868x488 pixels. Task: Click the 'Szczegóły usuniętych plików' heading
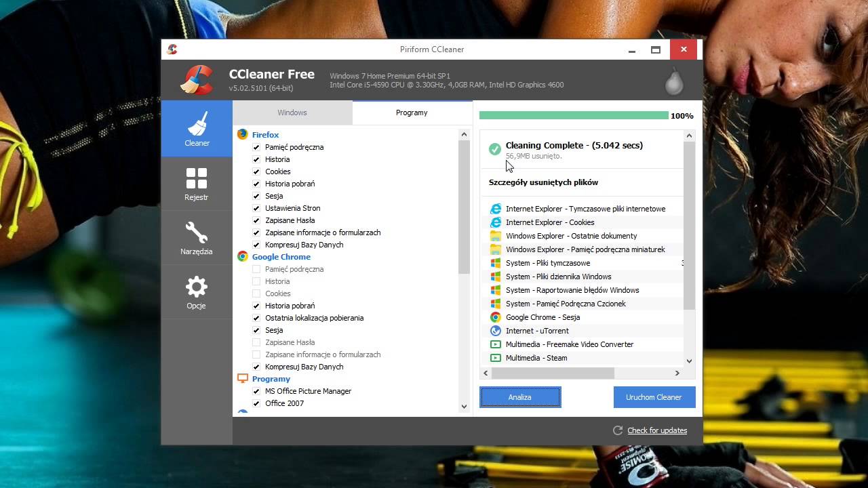point(543,182)
